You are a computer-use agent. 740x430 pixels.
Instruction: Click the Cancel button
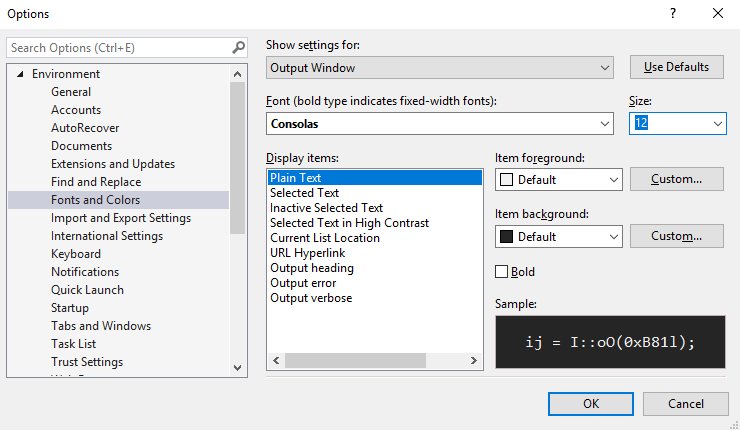coord(685,404)
